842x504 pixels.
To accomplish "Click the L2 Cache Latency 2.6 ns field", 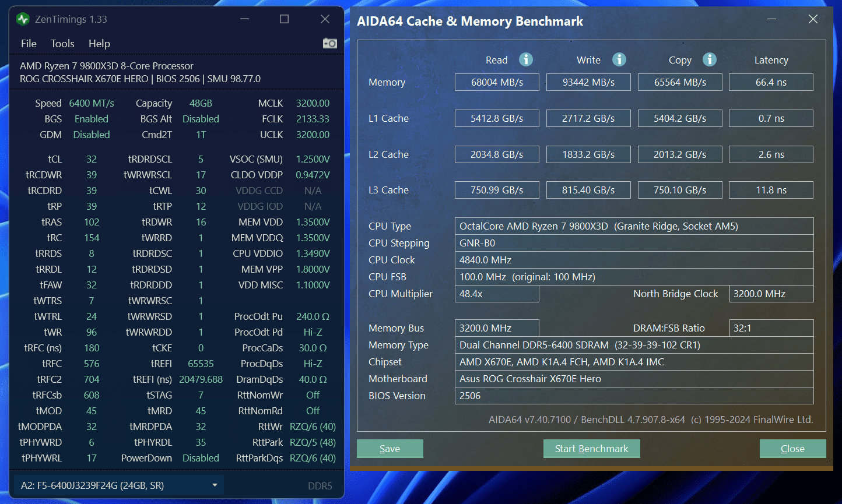I will 771,154.
